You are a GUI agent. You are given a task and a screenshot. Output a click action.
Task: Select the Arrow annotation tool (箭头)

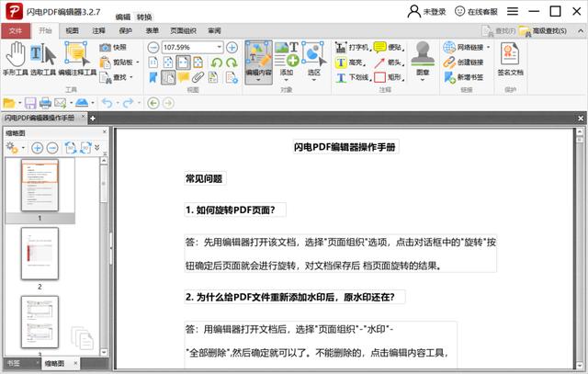(389, 62)
